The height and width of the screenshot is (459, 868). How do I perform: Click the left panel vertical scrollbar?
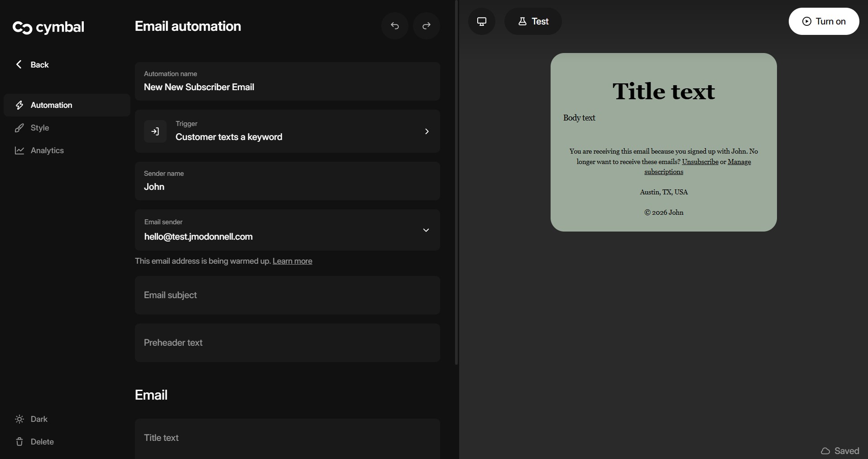(x=456, y=181)
